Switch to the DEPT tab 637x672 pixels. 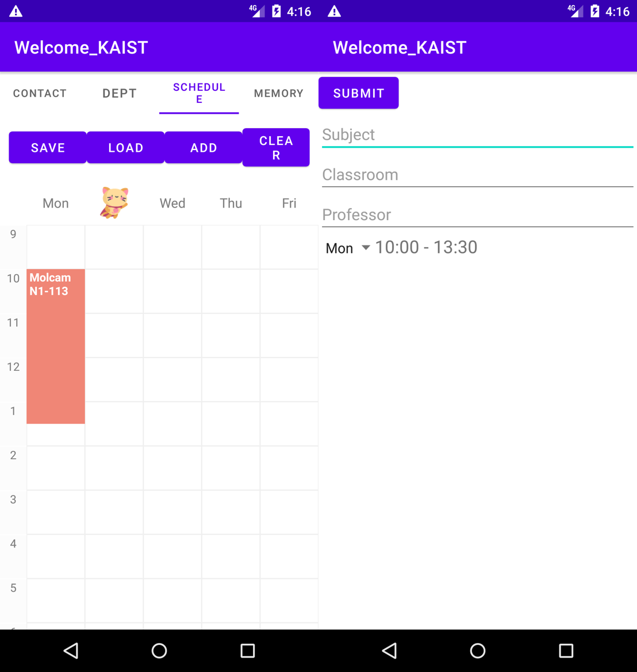point(120,94)
